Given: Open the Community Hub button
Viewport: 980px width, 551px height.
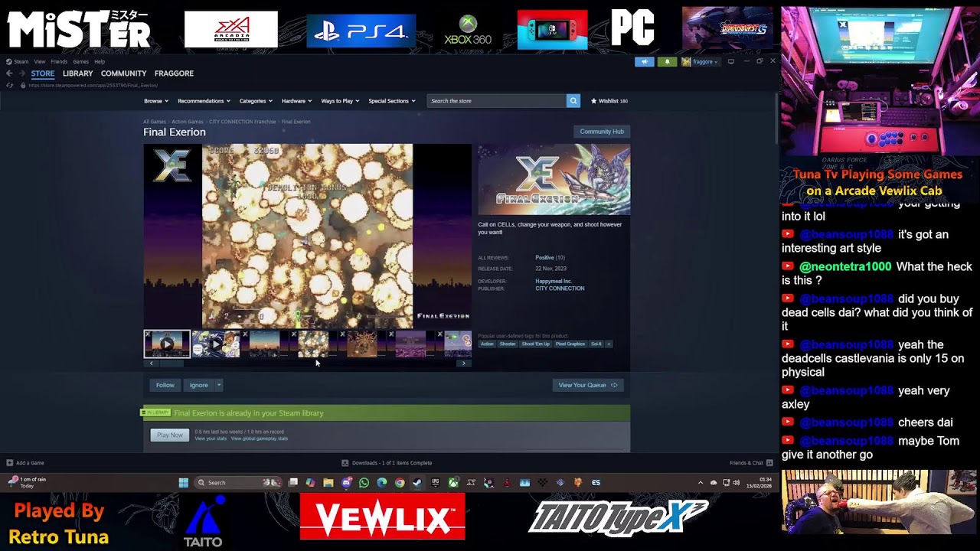Looking at the screenshot, I should coord(602,132).
